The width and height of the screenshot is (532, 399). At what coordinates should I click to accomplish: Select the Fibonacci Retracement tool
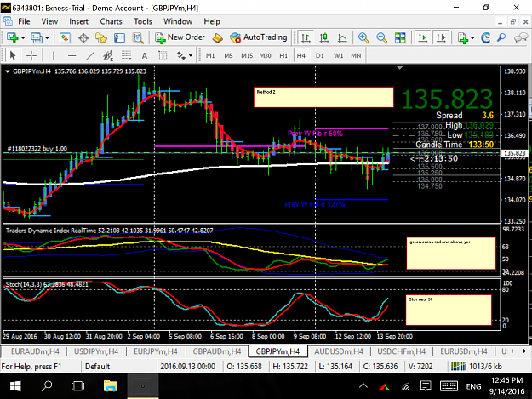click(x=126, y=55)
